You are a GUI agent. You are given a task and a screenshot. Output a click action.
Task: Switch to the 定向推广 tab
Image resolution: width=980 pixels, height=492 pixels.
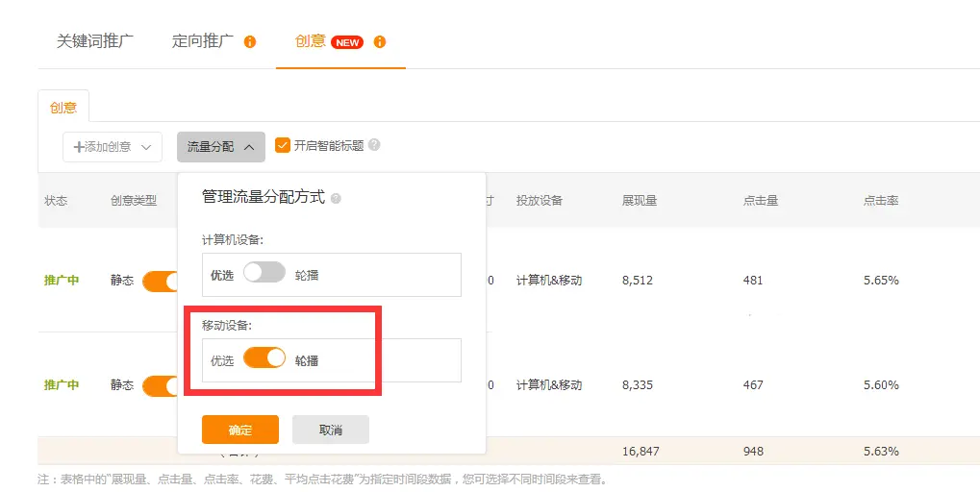(203, 41)
